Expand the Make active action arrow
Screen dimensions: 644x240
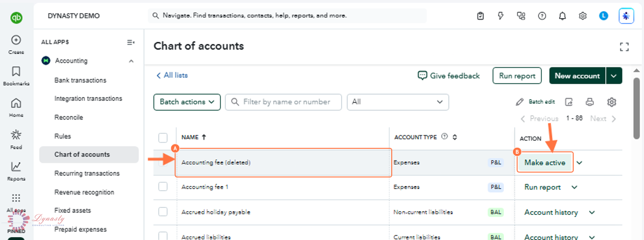pyautogui.click(x=579, y=163)
